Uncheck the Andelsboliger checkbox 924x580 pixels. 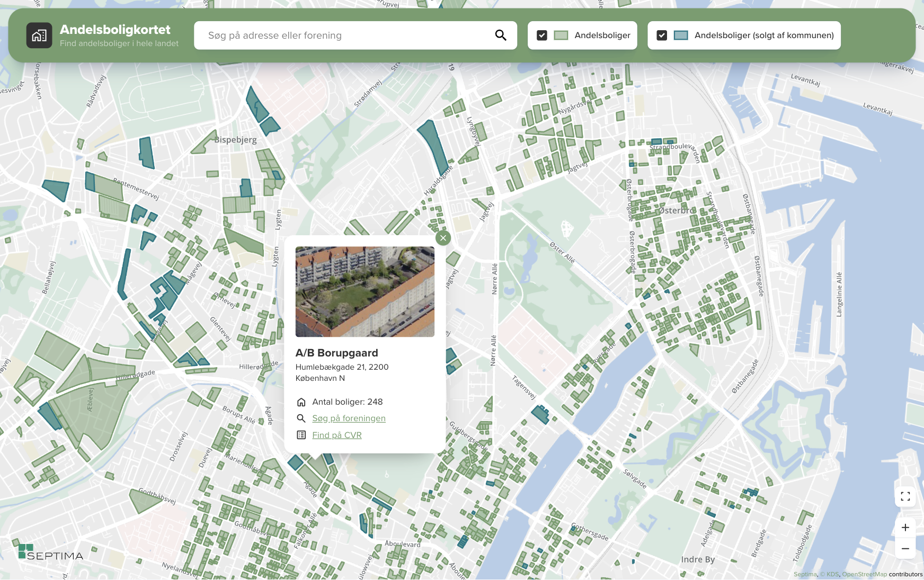pyautogui.click(x=541, y=35)
